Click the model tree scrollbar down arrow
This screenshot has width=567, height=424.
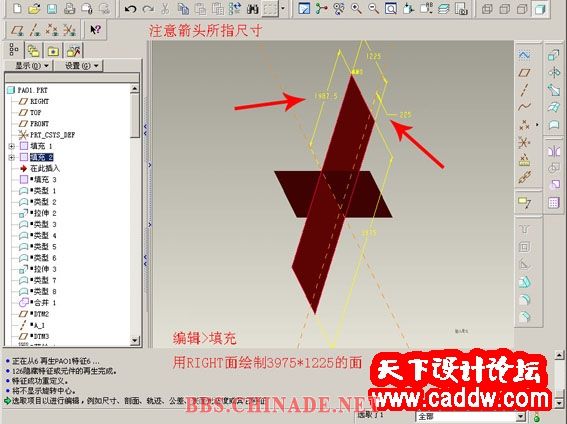point(135,340)
